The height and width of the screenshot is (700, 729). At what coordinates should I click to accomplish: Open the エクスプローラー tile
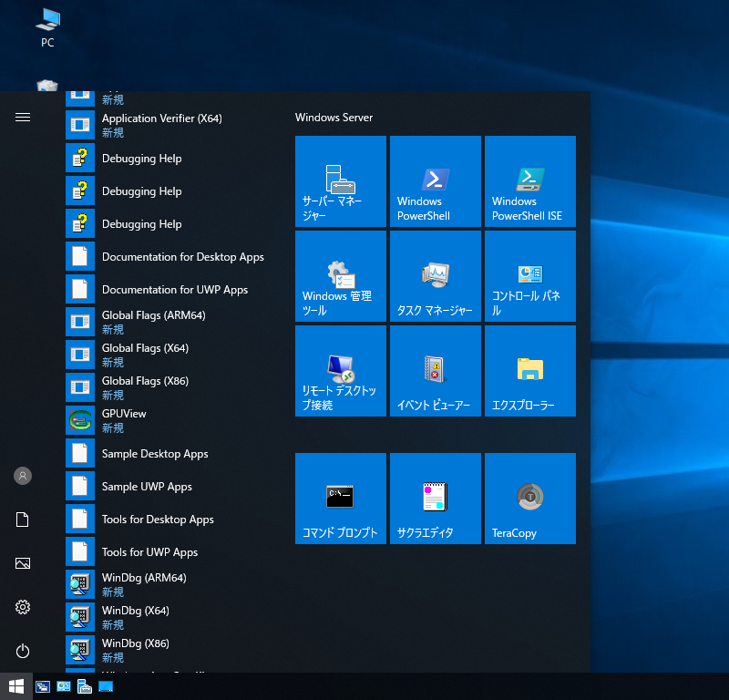click(x=530, y=371)
